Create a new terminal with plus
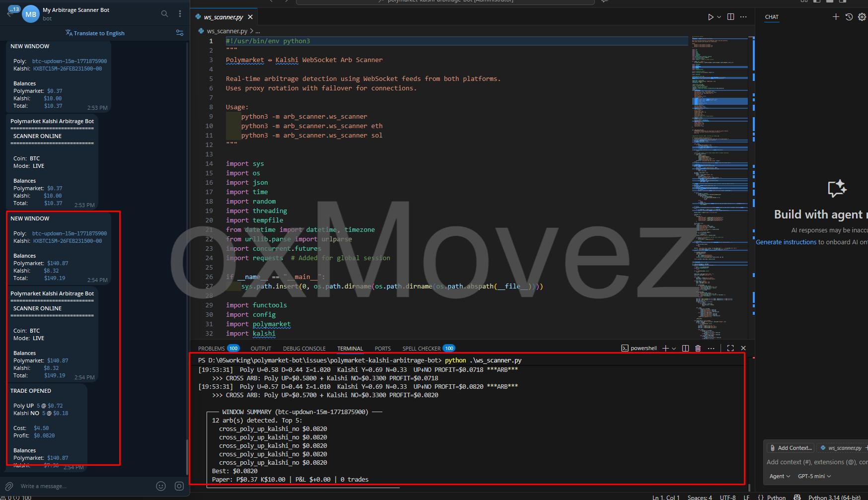Image resolution: width=868 pixels, height=500 pixels. pyautogui.click(x=665, y=348)
